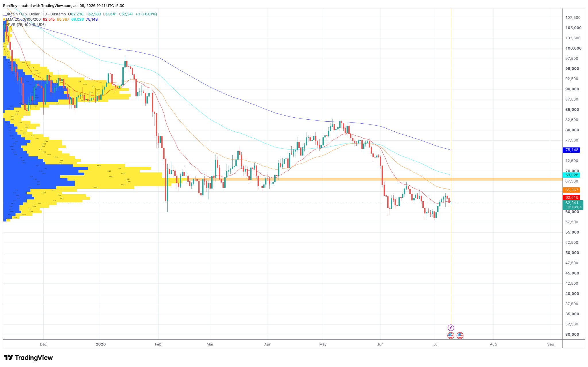This screenshot has height=367, width=588.
Task: Click the C62,241 close value
Action: (x=126, y=14)
